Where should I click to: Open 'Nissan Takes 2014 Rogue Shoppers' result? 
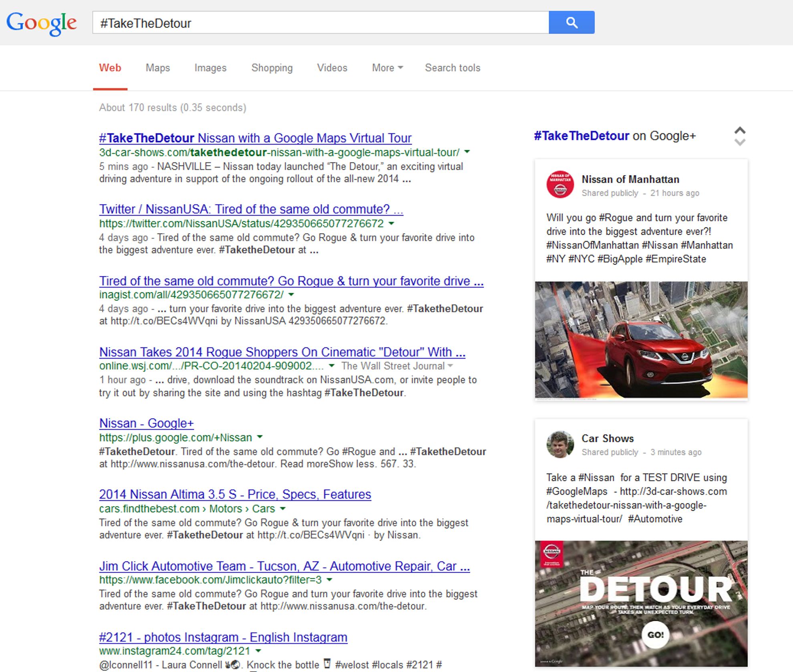tap(282, 352)
